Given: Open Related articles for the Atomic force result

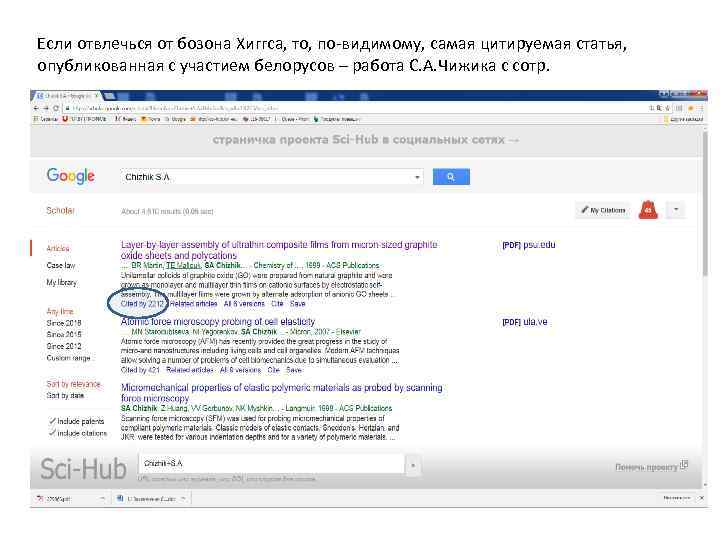Looking at the screenshot, I should point(190,370).
